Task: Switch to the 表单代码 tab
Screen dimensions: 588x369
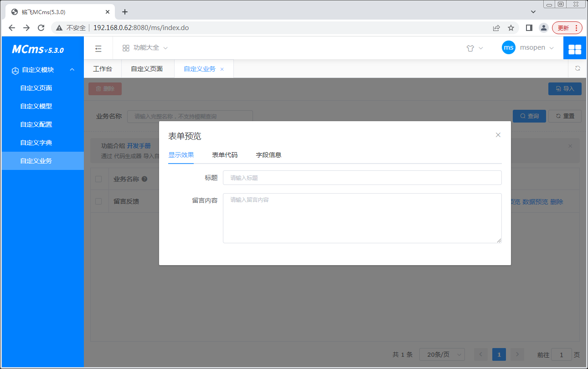Action: click(x=225, y=155)
